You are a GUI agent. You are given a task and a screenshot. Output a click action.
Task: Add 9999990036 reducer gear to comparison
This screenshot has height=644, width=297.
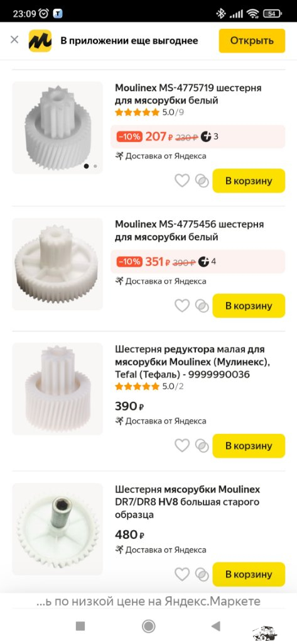202,446
